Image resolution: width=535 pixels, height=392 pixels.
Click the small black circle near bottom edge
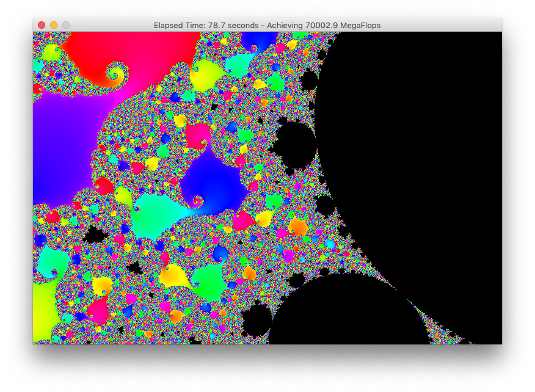pyautogui.click(x=257, y=321)
